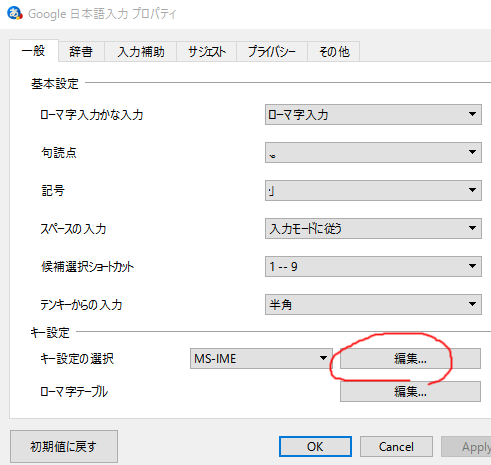491x465 pixels.
Task: Click the キー設定 section heading
Action: coord(50,333)
